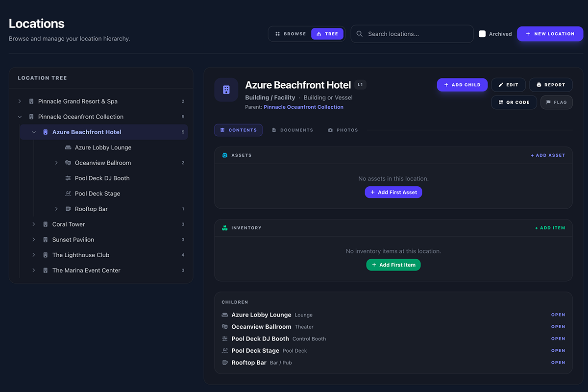Switch to the Photos tab

[x=343, y=130]
